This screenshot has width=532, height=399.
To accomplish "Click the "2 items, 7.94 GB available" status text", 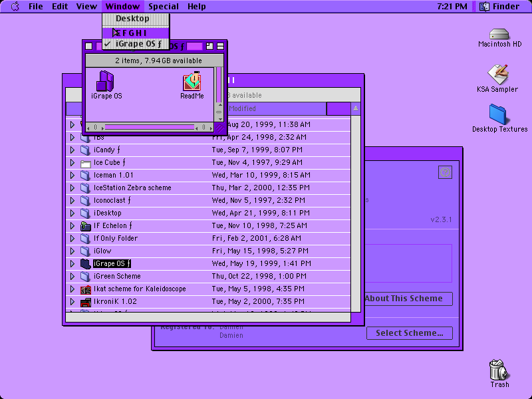I will click(x=158, y=61).
